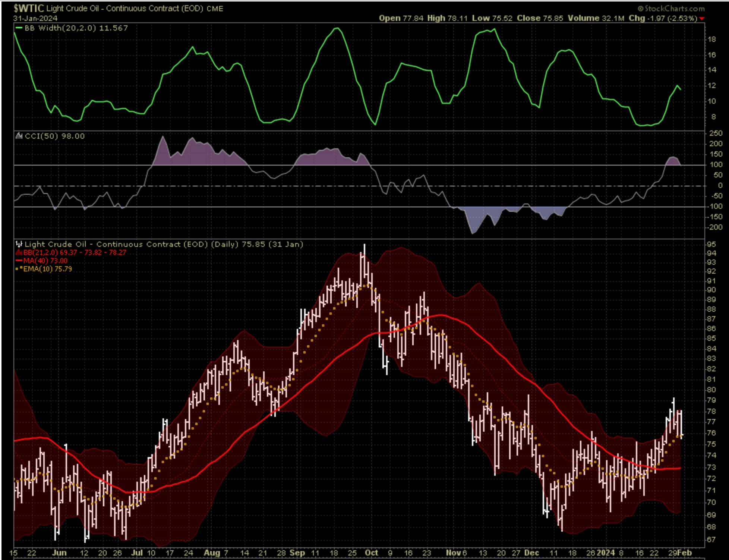Click the dotted orange EMA(10) legend icon
The image size is (729, 560).
(x=19, y=269)
